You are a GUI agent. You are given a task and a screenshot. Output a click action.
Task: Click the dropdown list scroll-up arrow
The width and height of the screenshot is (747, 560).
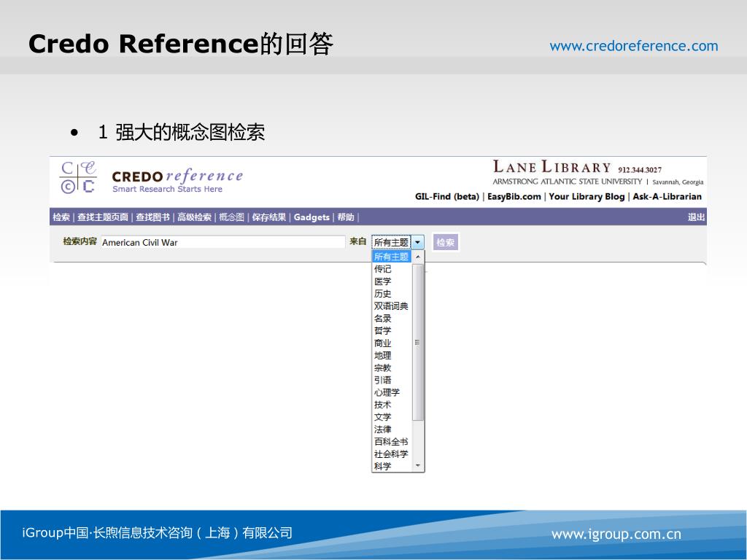pyautogui.click(x=418, y=257)
